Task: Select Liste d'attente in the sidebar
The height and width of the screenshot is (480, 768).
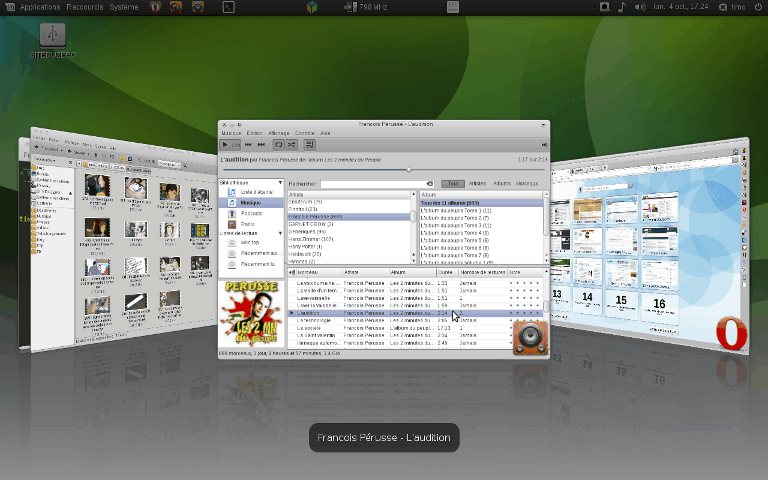Action: 250,192
